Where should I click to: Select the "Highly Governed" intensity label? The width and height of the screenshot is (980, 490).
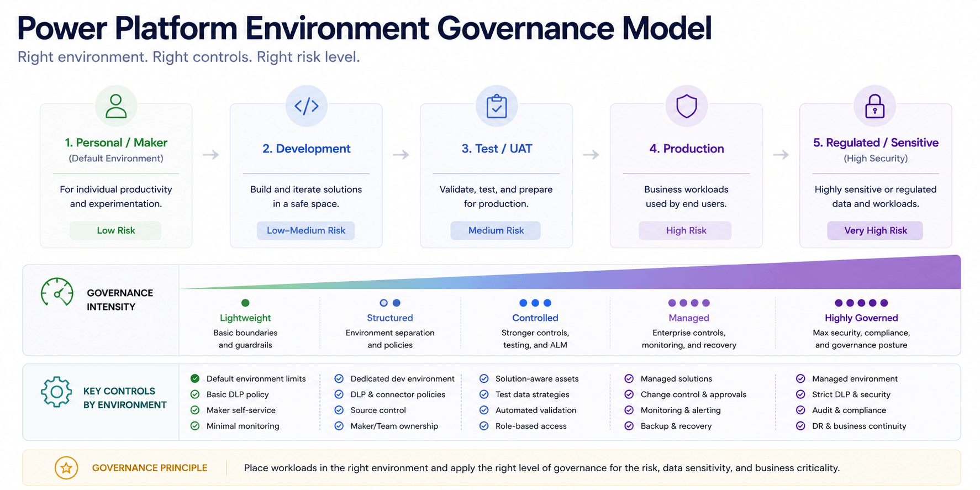pos(861,318)
